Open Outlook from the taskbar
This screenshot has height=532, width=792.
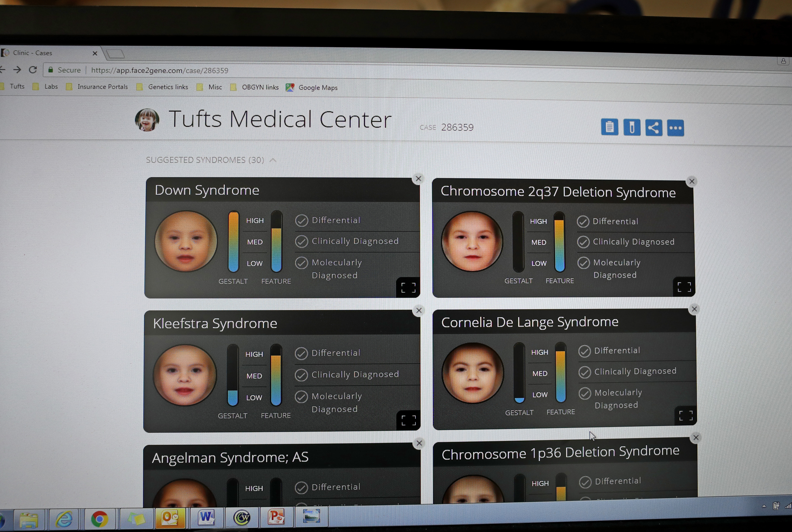pos(170,518)
